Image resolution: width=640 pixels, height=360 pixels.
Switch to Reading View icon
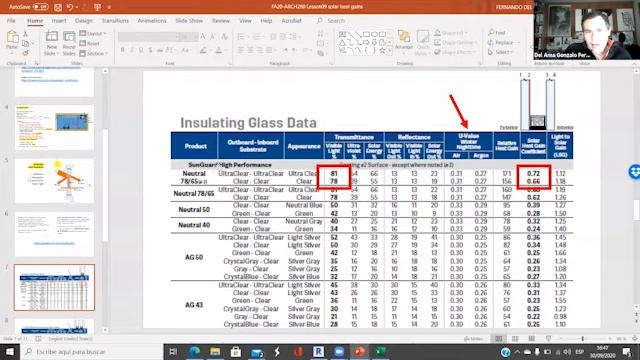tap(531, 339)
